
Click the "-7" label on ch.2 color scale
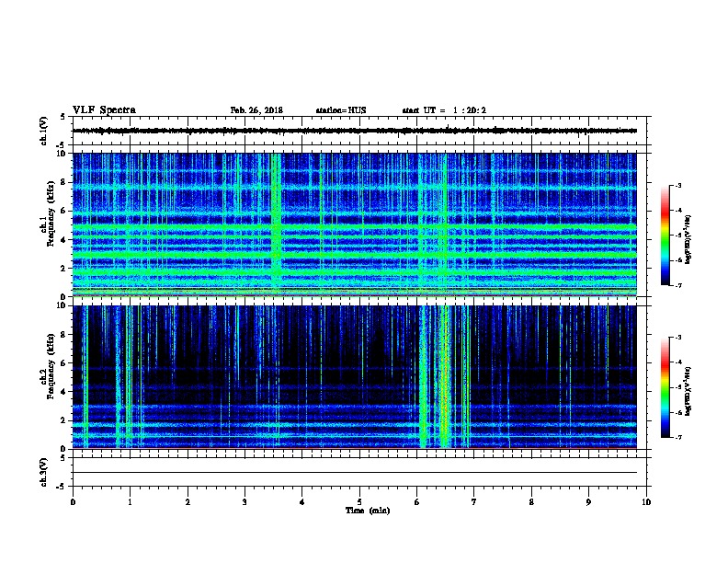coord(677,438)
